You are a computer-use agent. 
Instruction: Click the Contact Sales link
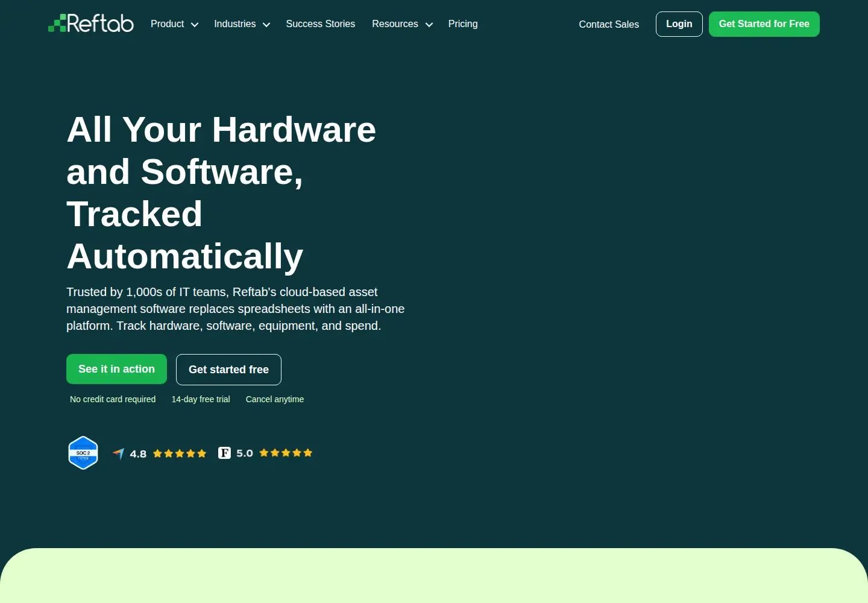coord(609,25)
